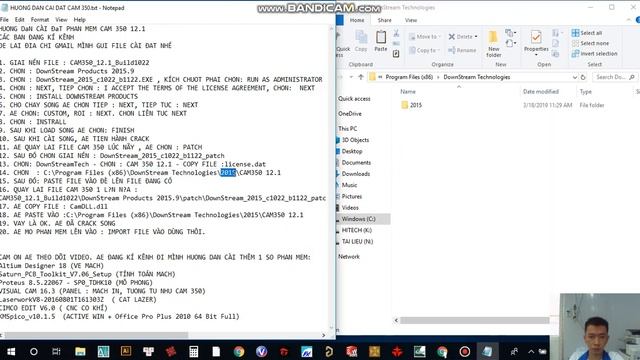Select TAI LIEU (N:) drive

[357, 242]
